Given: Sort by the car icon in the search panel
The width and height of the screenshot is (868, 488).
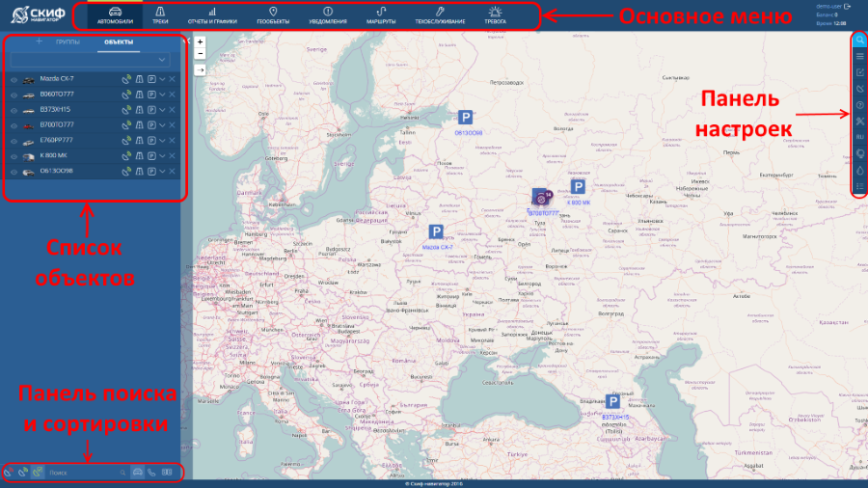Looking at the screenshot, I should click(x=137, y=473).
